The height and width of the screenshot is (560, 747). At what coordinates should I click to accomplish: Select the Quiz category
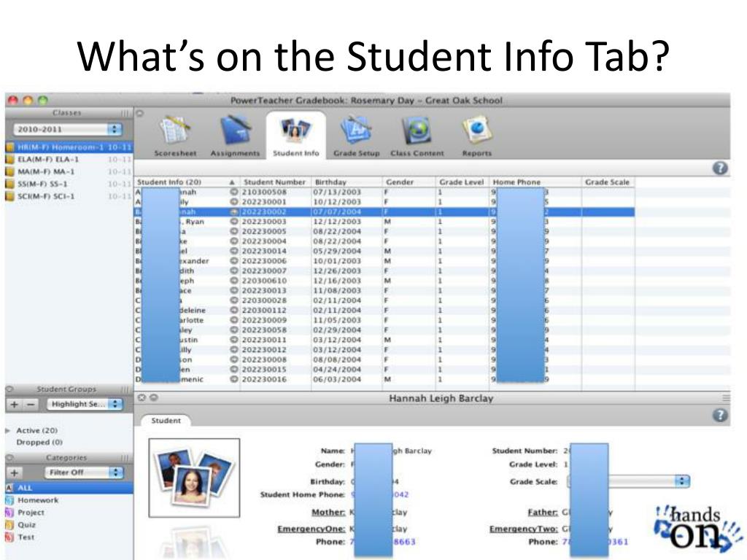[x=26, y=525]
